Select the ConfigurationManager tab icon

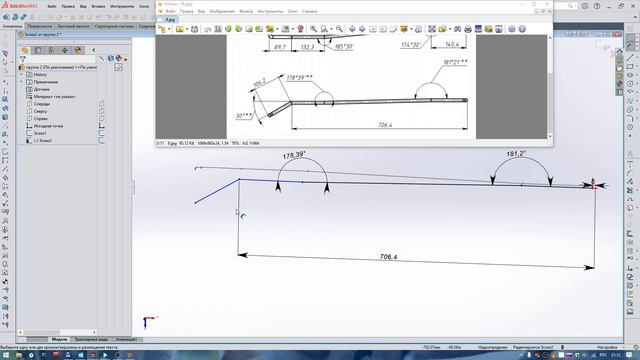tap(51, 50)
